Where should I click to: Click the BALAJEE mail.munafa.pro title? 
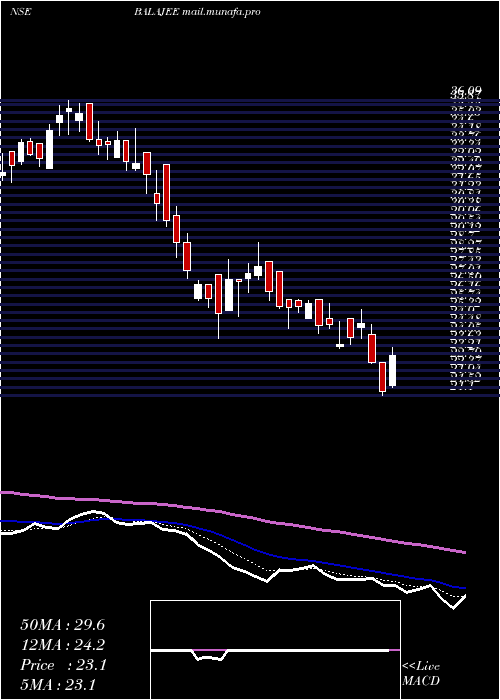pyautogui.click(x=197, y=12)
